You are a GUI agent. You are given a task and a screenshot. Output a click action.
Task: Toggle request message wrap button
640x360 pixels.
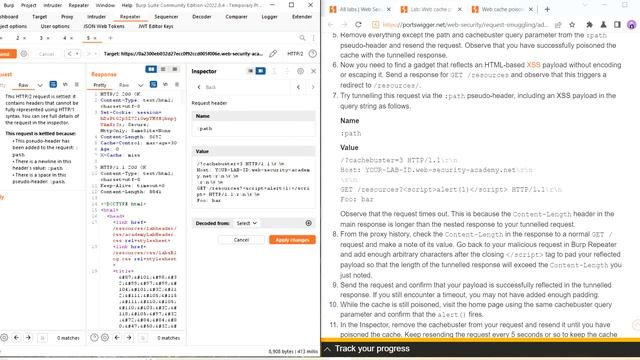pos(53,84)
